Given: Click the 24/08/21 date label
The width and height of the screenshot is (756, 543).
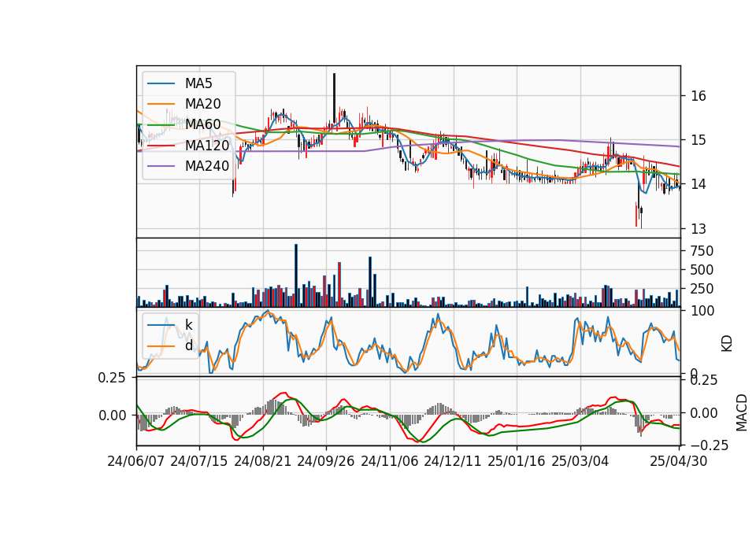Looking at the screenshot, I should click(x=263, y=461).
